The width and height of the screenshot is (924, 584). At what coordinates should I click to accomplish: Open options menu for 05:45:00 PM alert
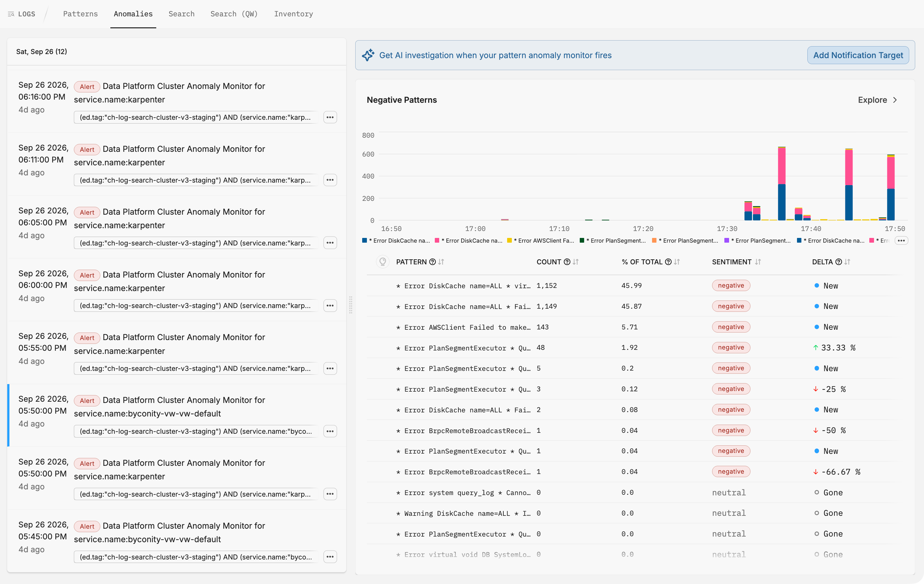[330, 557]
